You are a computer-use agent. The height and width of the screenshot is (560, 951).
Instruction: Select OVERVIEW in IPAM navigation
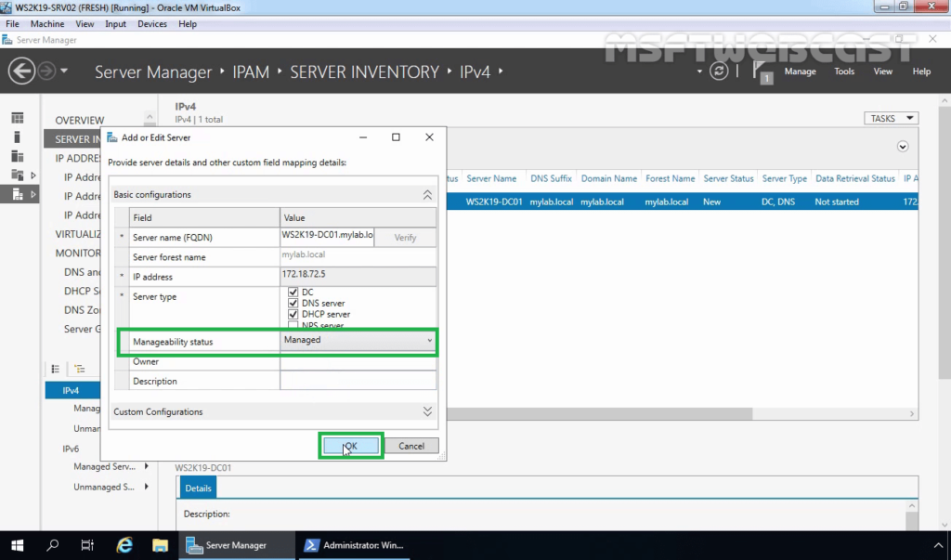80,120
